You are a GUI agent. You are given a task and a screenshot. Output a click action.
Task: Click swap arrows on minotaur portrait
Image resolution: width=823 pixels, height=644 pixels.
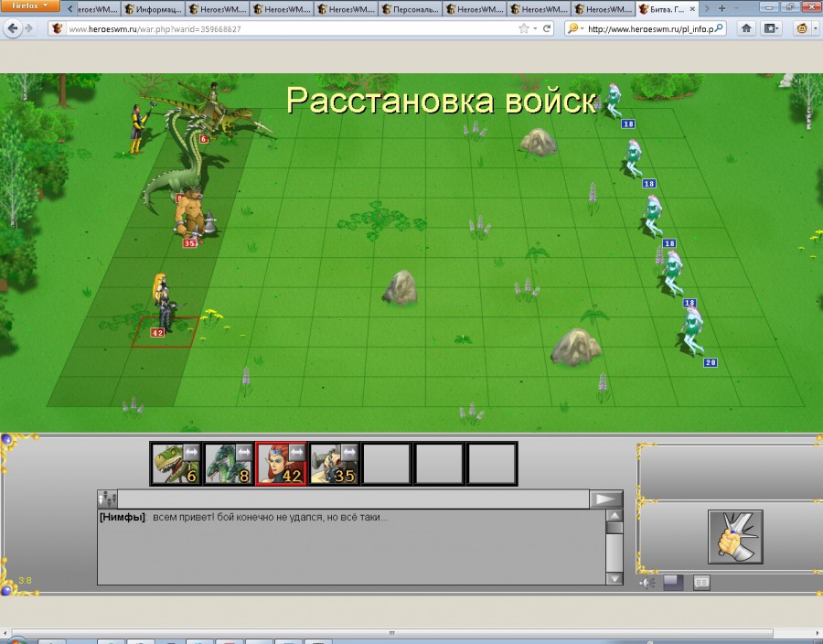point(349,453)
